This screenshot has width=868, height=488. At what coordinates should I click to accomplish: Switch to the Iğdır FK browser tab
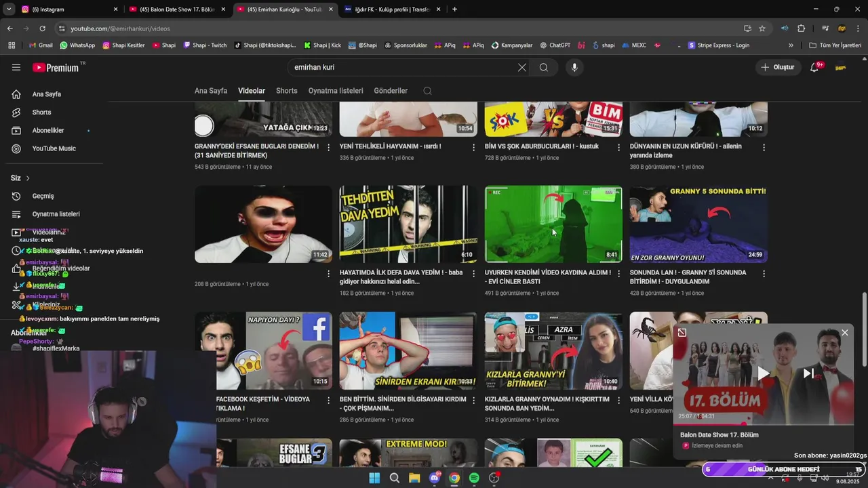point(393,9)
